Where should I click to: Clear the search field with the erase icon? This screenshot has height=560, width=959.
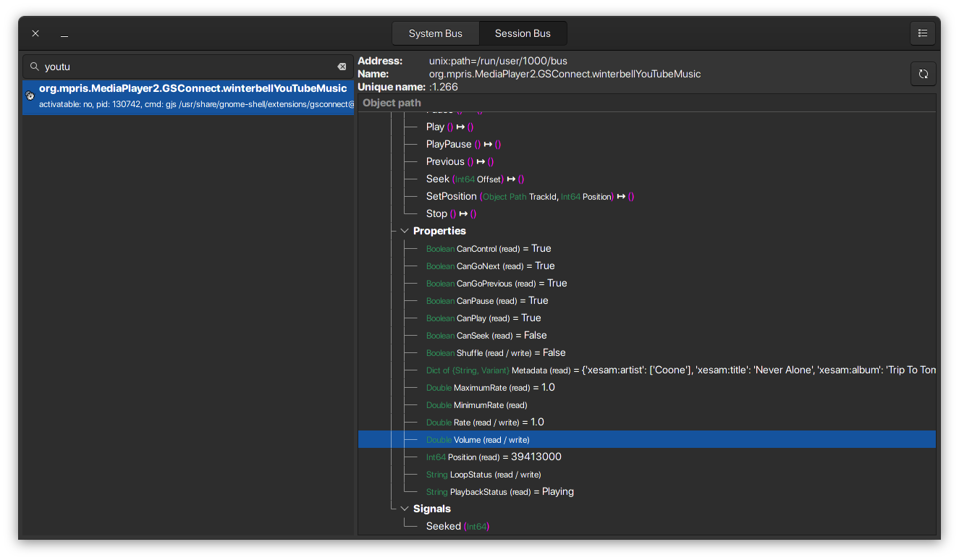341,66
